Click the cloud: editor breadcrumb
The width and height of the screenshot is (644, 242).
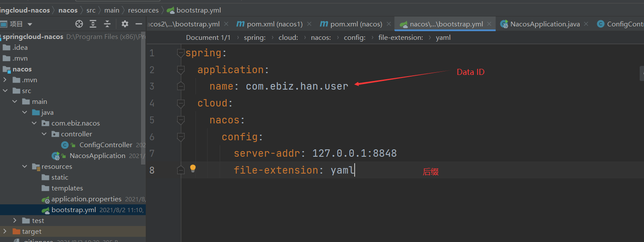pyautogui.click(x=288, y=38)
